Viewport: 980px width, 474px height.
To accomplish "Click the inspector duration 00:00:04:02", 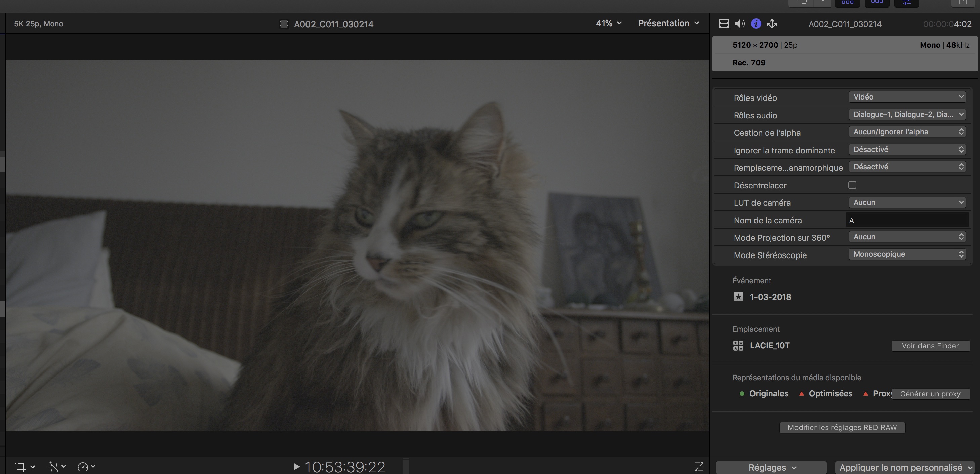I will click(947, 24).
